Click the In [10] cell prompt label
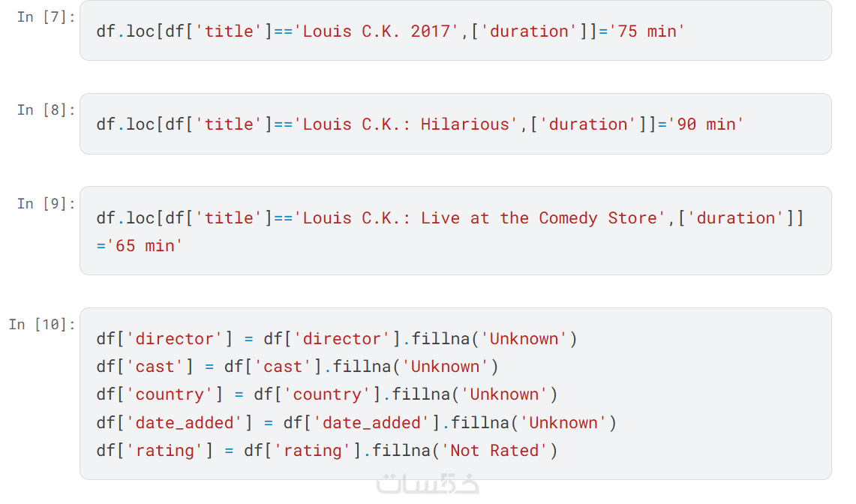This screenshot has height=504, width=856. [42, 324]
